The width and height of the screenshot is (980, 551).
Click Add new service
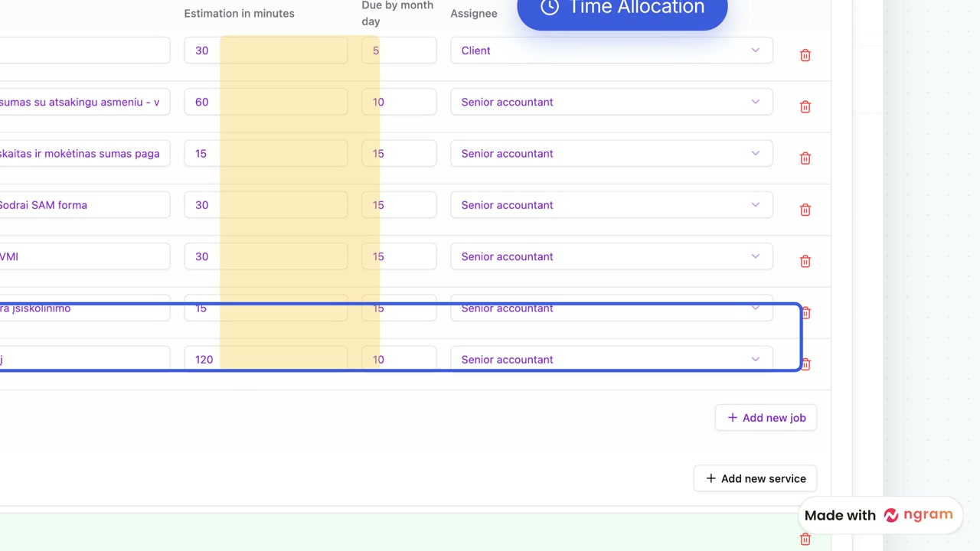755,478
